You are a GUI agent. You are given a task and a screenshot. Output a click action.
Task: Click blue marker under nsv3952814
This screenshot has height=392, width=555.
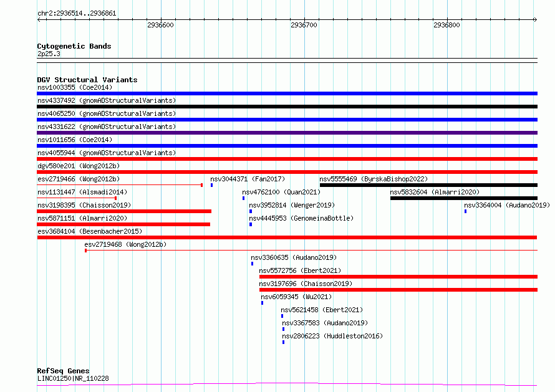tap(251, 211)
